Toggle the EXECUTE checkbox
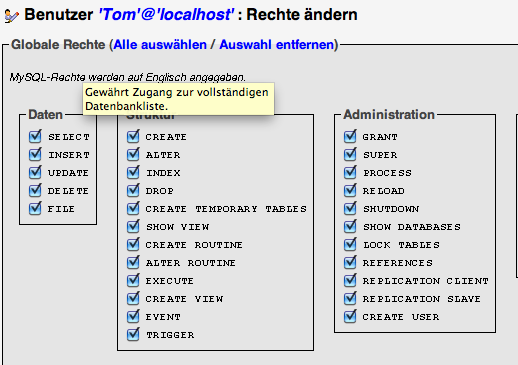The image size is (518, 365). click(133, 280)
